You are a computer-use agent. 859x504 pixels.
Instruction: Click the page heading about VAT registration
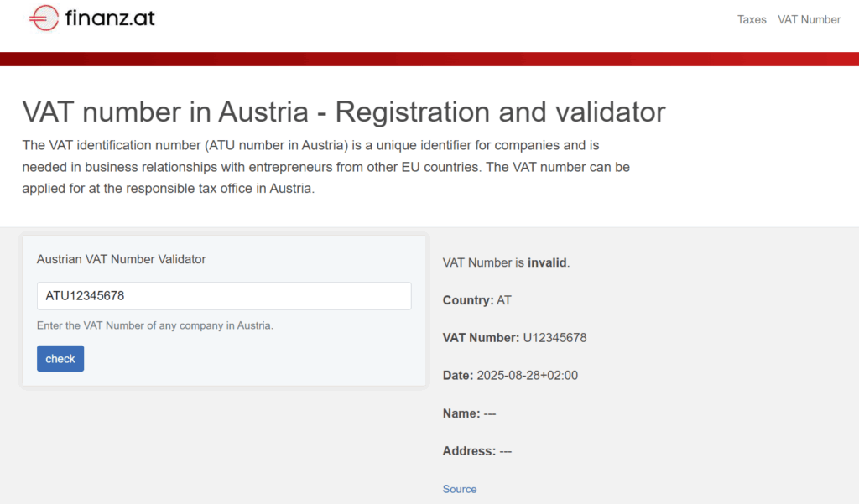point(344,112)
